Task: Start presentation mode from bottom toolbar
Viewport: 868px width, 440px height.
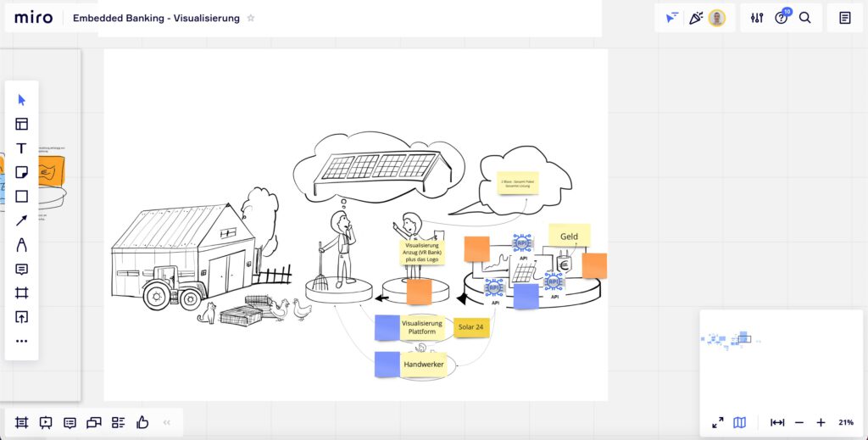Action: 46,422
